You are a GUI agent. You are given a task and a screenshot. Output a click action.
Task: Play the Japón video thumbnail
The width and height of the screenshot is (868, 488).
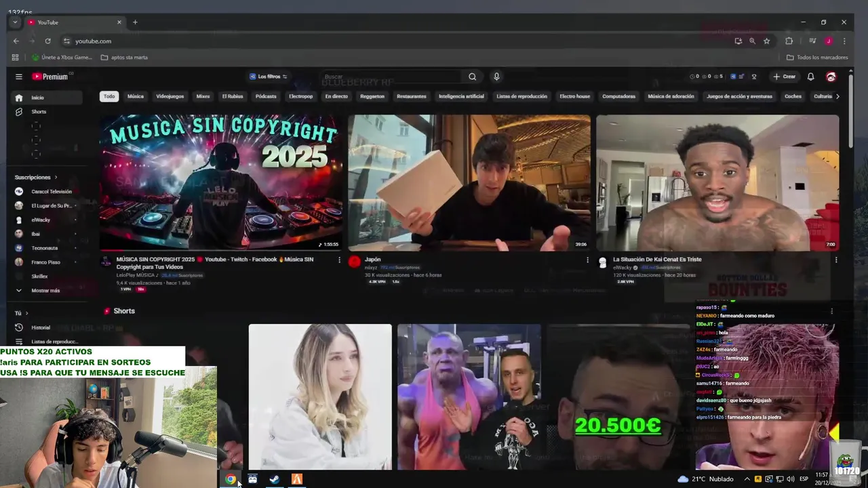(x=469, y=183)
